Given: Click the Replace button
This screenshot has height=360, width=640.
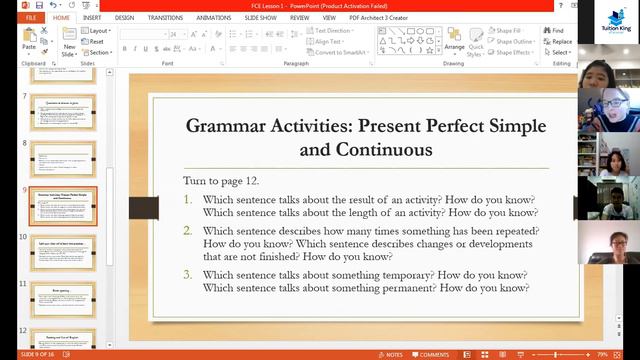Looking at the screenshot, I should (558, 41).
